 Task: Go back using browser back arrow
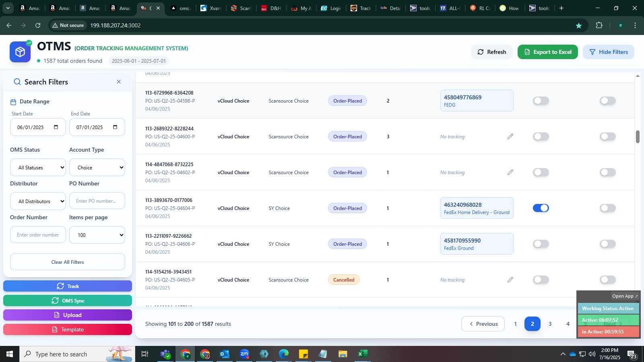(x=9, y=25)
